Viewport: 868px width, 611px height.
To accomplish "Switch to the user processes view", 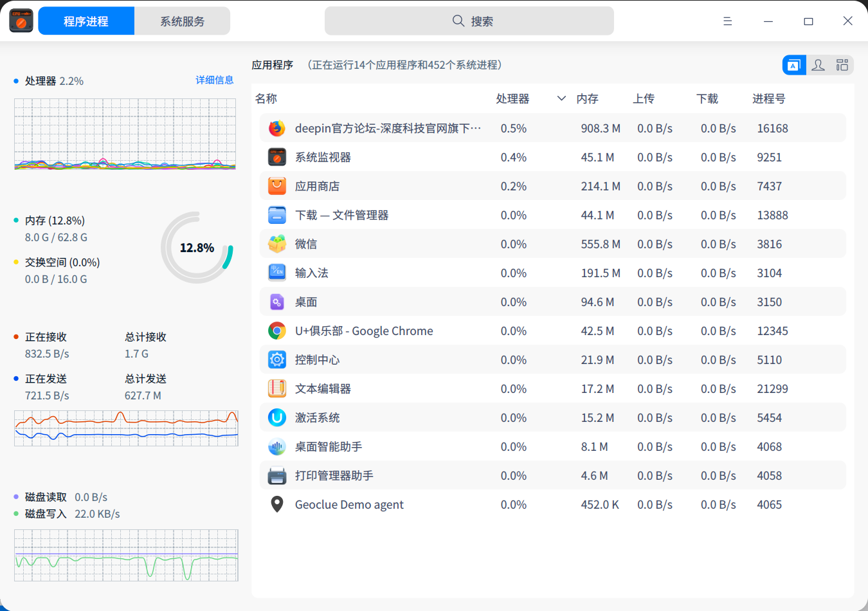I will 818,64.
